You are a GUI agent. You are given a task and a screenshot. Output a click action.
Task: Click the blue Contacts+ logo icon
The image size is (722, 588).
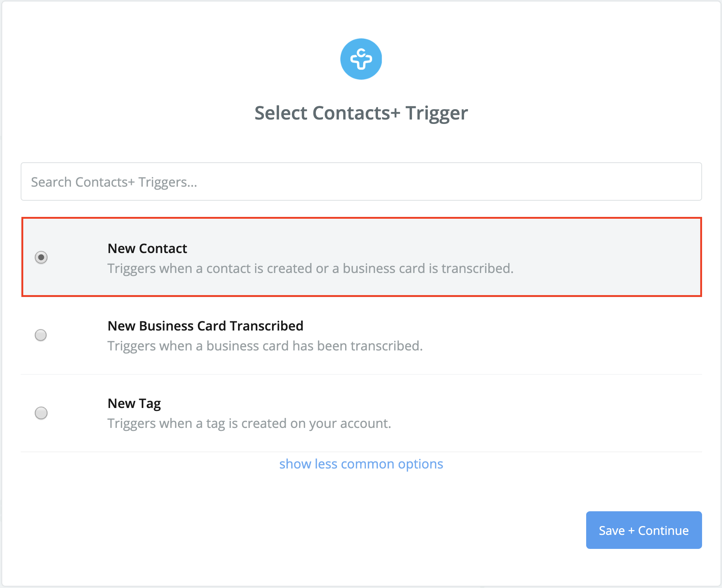click(x=361, y=59)
